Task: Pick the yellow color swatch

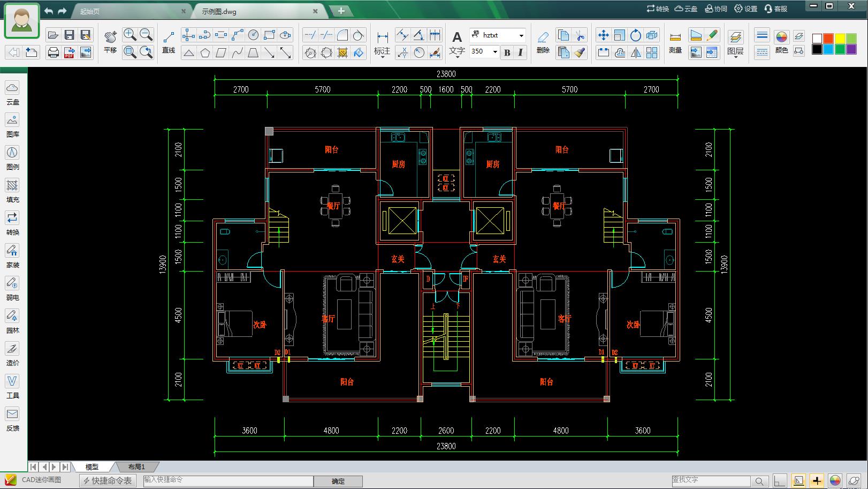Action: pos(840,39)
